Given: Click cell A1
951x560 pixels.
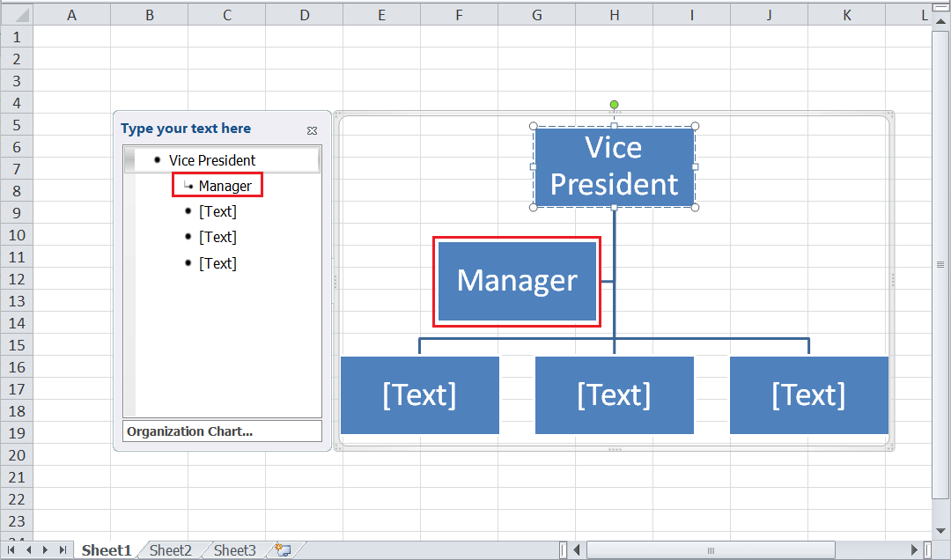Looking at the screenshot, I should coord(71,37).
